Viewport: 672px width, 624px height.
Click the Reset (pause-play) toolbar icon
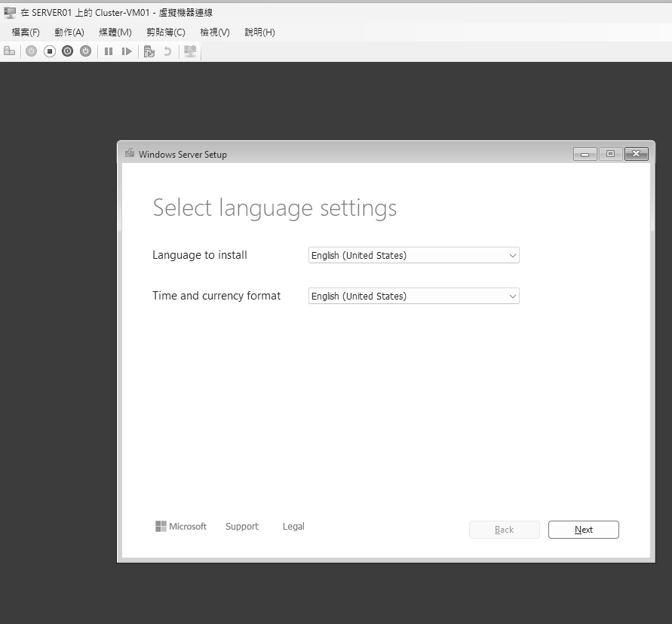click(127, 51)
